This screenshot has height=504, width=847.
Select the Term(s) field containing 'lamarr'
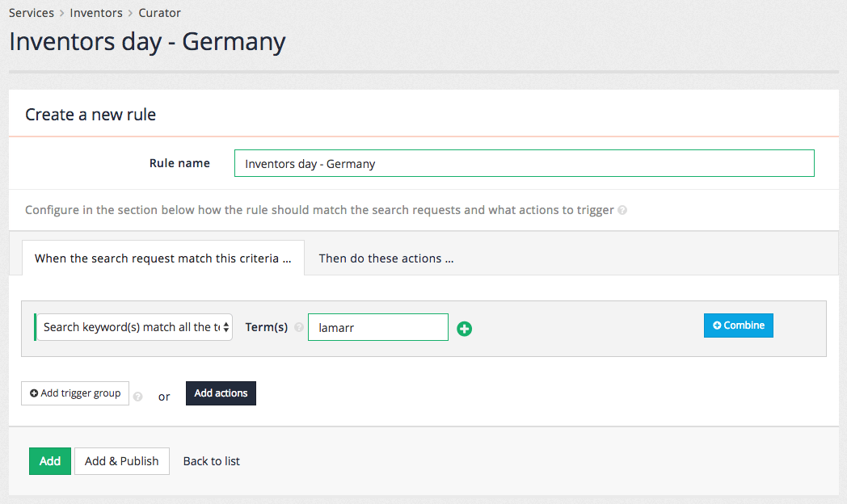click(x=377, y=327)
